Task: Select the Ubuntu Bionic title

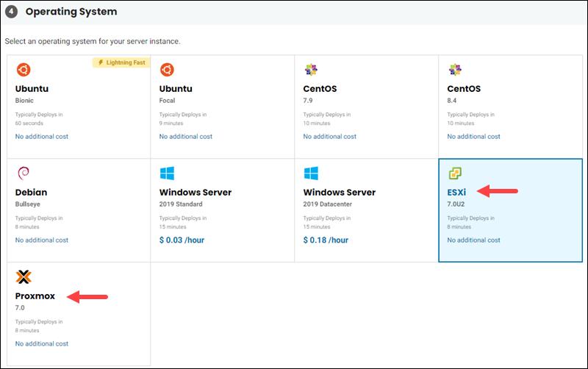Action: coord(32,89)
